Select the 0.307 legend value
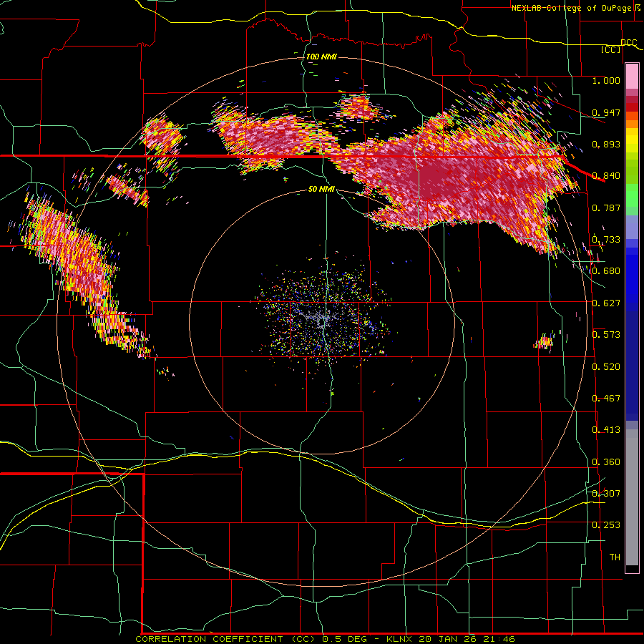644x644 pixels. 606,493
